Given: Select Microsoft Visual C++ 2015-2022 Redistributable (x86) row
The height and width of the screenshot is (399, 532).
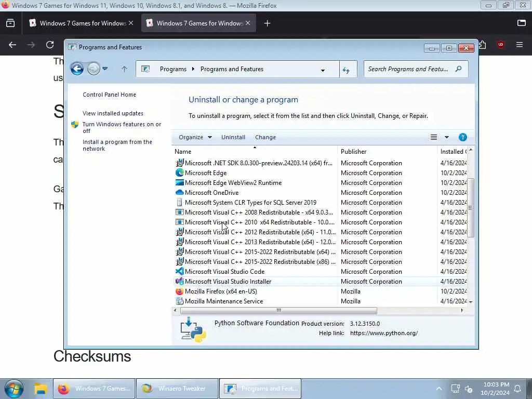Looking at the screenshot, I should click(321, 262).
